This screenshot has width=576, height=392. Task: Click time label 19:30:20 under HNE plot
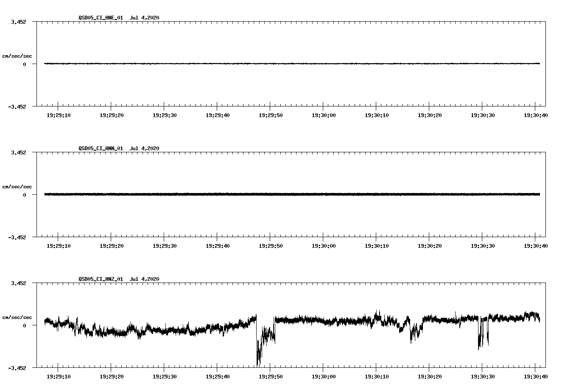[x=430, y=115]
